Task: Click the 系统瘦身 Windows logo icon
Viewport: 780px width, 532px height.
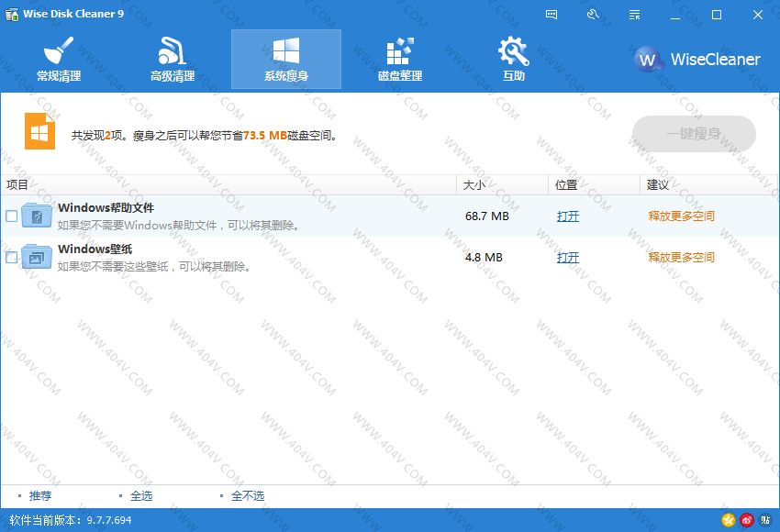Action: pyautogui.click(x=285, y=51)
